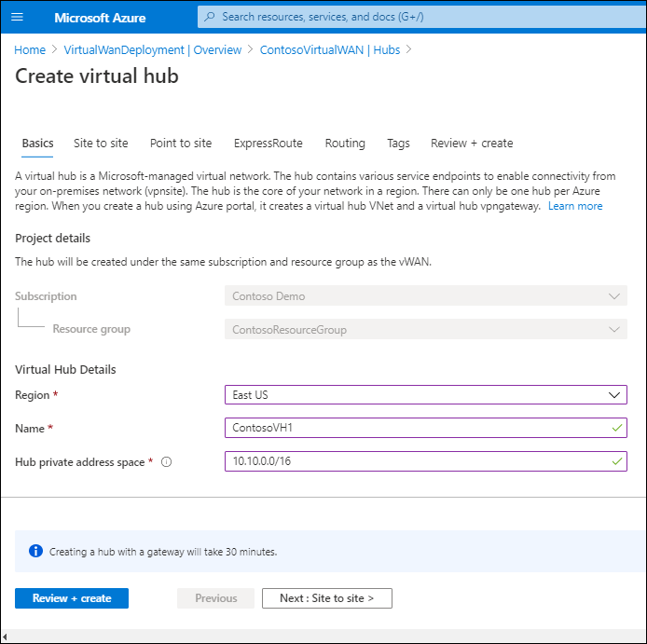Image resolution: width=647 pixels, height=644 pixels.
Task: Switch to the Point to site tab
Action: coord(181,144)
